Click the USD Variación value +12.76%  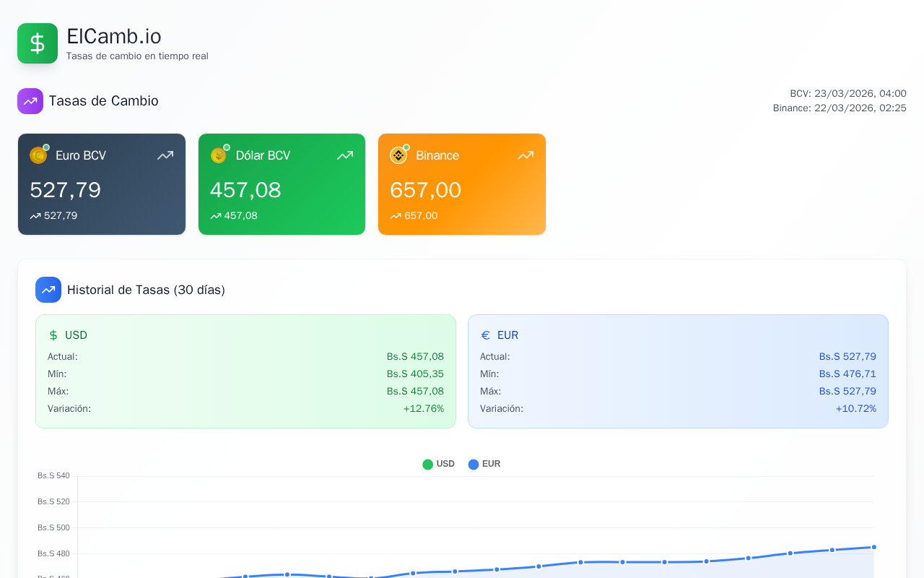tap(424, 408)
